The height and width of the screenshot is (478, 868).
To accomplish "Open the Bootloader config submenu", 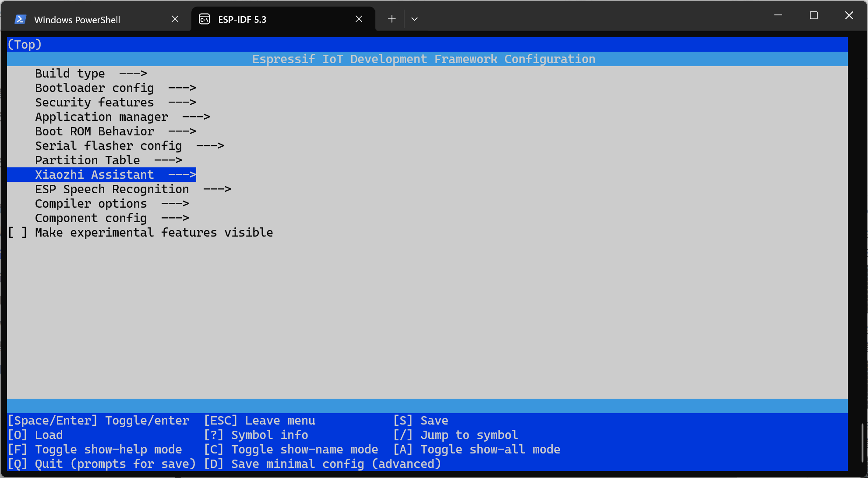I will coord(116,88).
